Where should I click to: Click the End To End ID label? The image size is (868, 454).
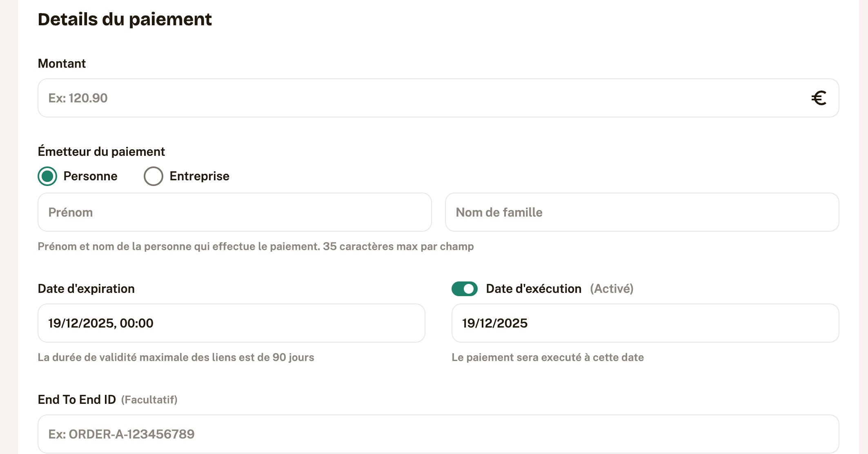click(x=77, y=400)
